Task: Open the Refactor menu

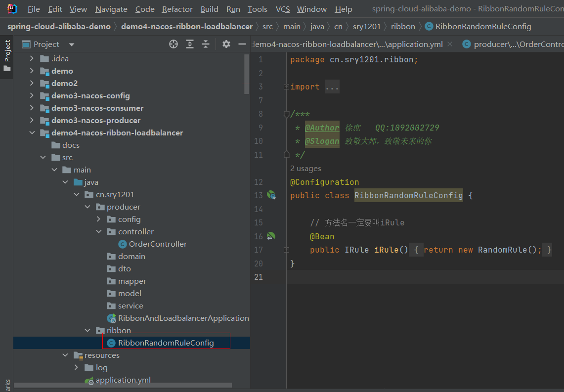Action: [x=177, y=9]
